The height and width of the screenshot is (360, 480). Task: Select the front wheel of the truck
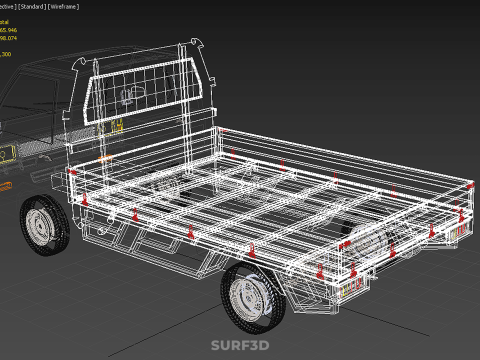point(45,225)
